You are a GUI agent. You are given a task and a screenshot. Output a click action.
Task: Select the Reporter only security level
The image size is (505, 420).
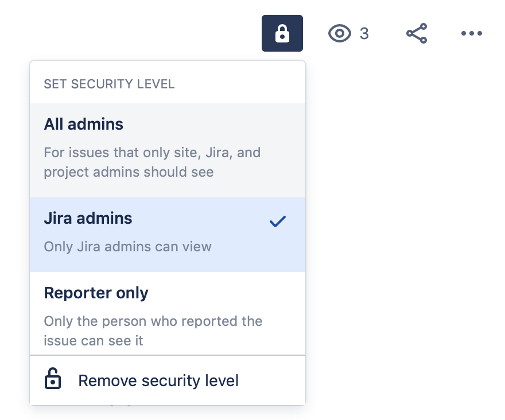(168, 313)
